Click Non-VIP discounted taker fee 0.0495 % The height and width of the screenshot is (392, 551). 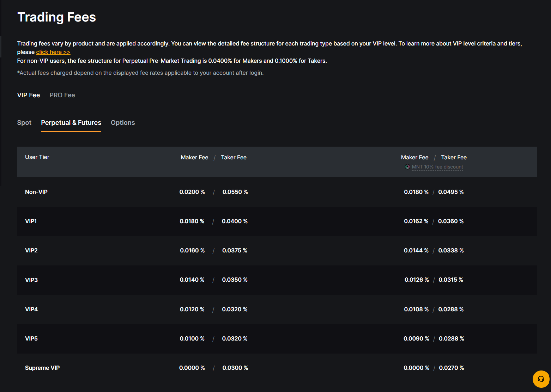click(x=451, y=192)
